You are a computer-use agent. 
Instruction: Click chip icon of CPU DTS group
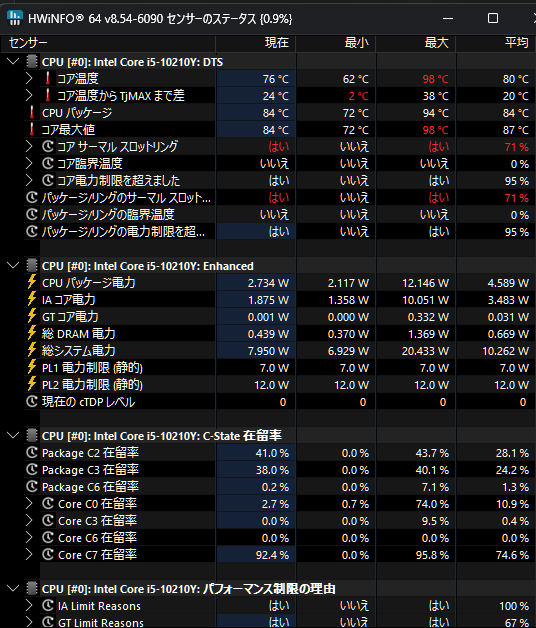pos(32,62)
